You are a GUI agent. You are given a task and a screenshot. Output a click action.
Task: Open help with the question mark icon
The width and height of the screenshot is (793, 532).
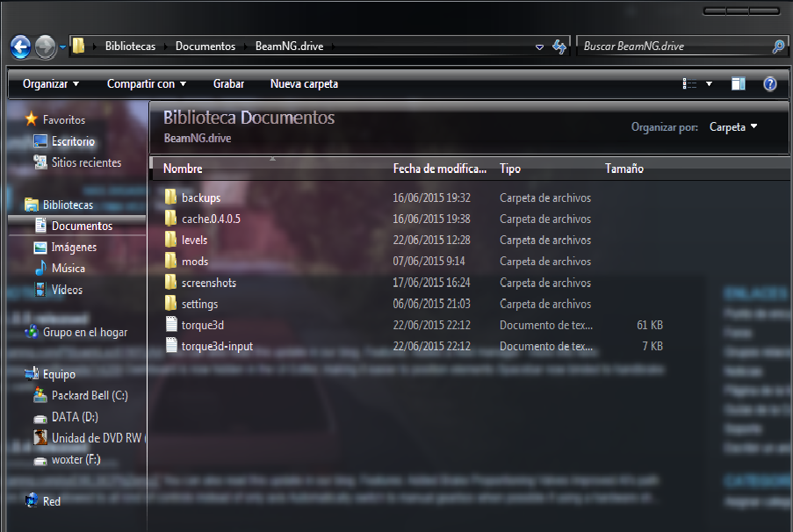pos(770,84)
